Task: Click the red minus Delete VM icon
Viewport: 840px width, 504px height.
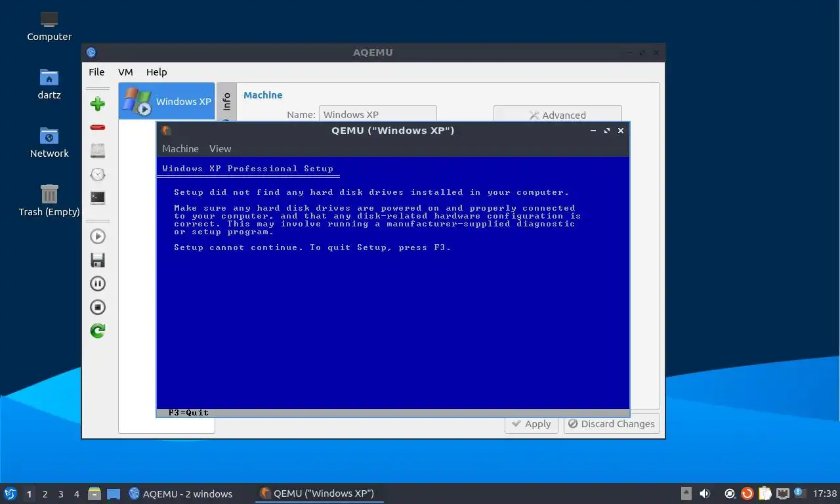Action: click(98, 127)
